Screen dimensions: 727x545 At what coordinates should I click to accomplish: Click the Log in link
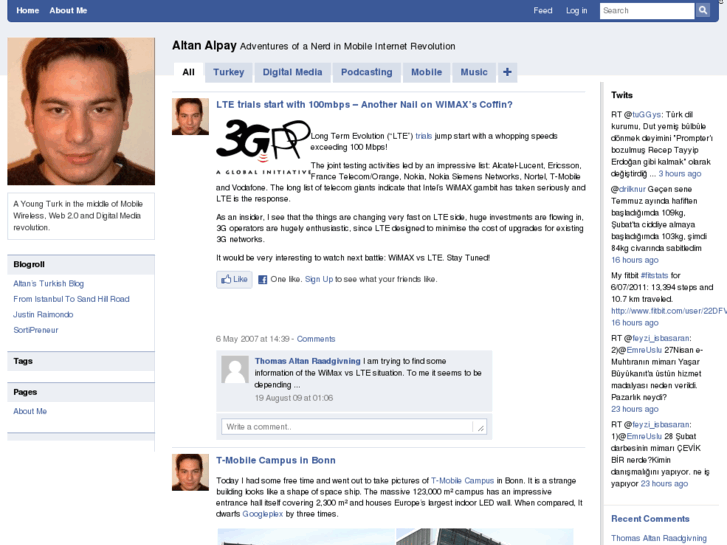click(576, 10)
